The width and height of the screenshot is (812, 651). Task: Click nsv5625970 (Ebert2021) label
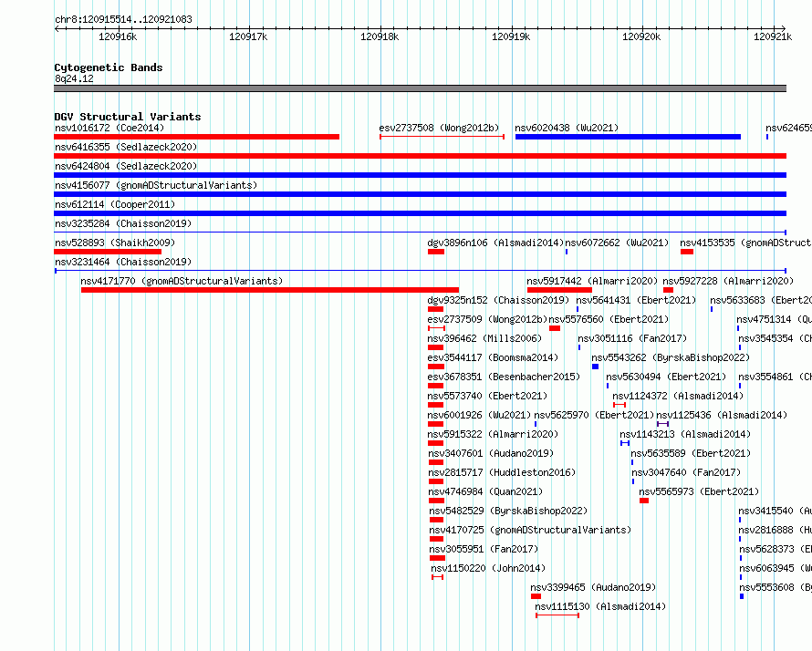[595, 415]
